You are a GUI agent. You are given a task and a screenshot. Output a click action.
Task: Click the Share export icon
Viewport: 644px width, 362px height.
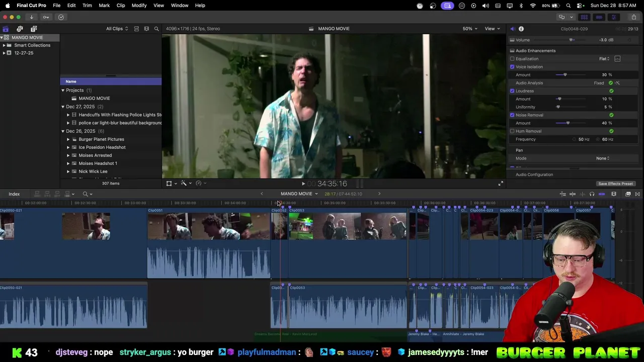click(x=633, y=17)
